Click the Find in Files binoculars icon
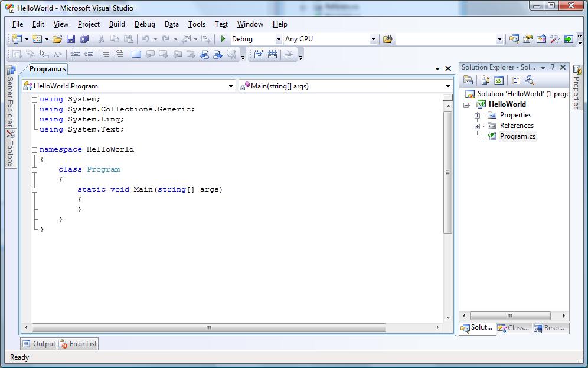This screenshot has height=368, width=588. pos(388,39)
